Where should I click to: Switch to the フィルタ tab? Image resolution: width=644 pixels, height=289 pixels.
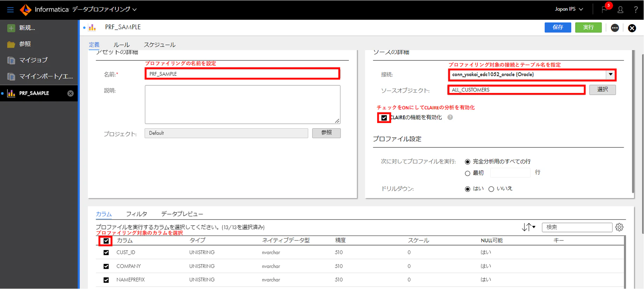pyautogui.click(x=137, y=214)
